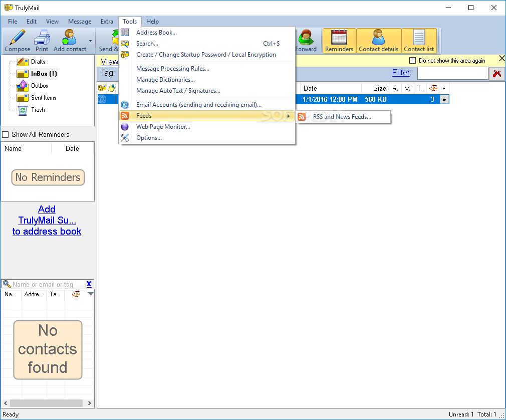Select the Drafts folder
Viewport: 506px width, 420px height.
point(38,61)
